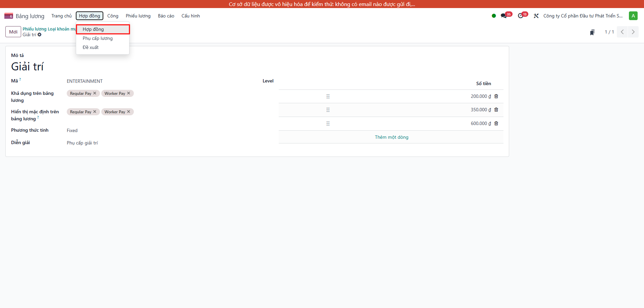644x308 pixels.
Task: Click the Mới button
Action: (13, 32)
